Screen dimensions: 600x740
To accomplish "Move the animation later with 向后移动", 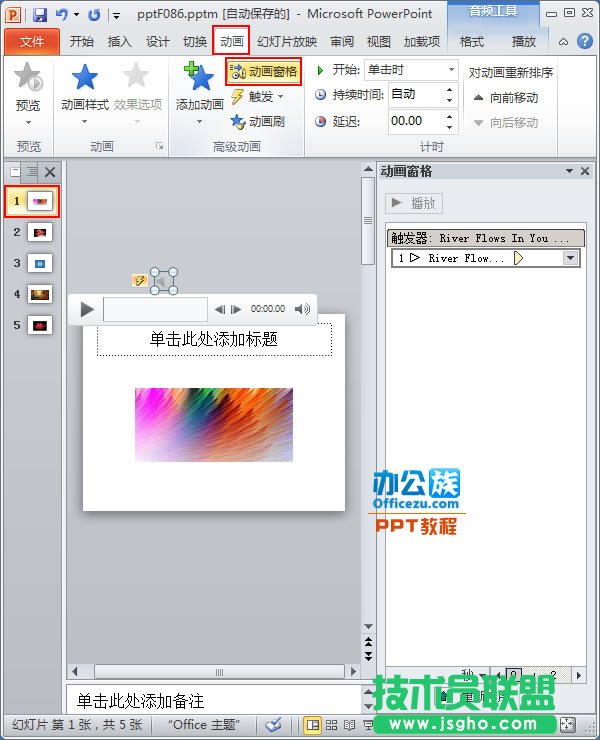I will click(x=506, y=123).
